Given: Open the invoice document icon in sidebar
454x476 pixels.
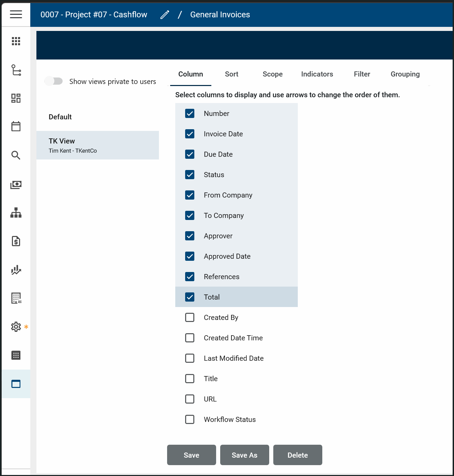Looking at the screenshot, I should (x=16, y=241).
